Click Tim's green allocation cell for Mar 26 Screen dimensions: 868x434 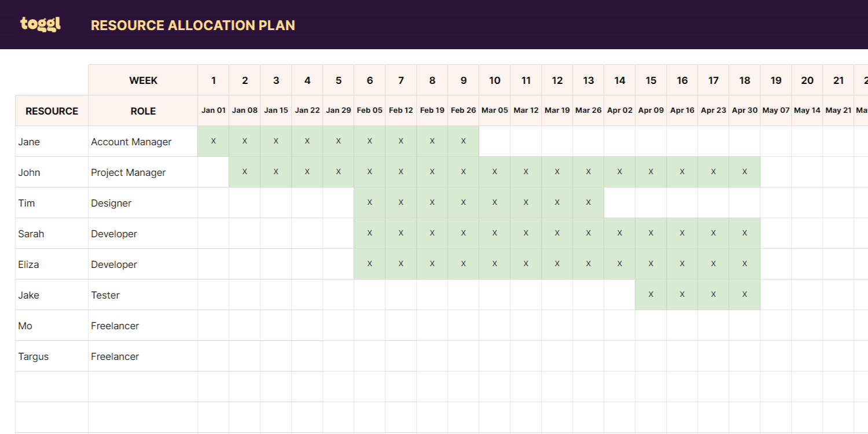(x=589, y=203)
